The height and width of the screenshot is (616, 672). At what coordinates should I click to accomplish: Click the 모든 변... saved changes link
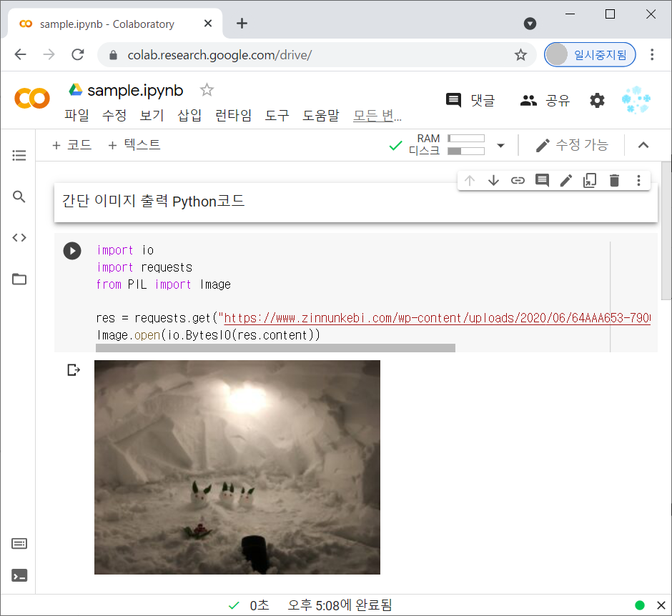pyautogui.click(x=377, y=115)
